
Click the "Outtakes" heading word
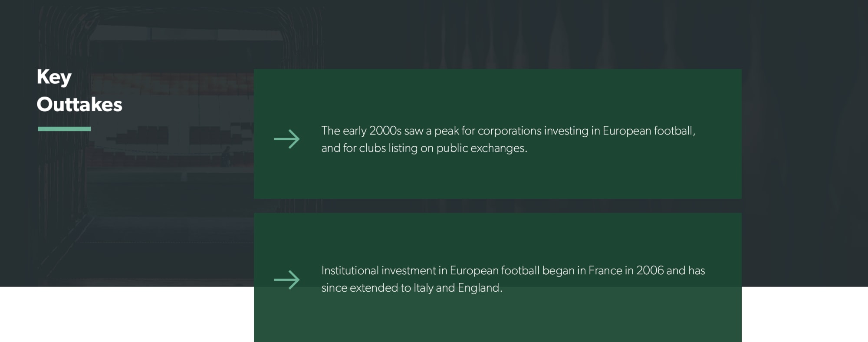[x=79, y=105]
